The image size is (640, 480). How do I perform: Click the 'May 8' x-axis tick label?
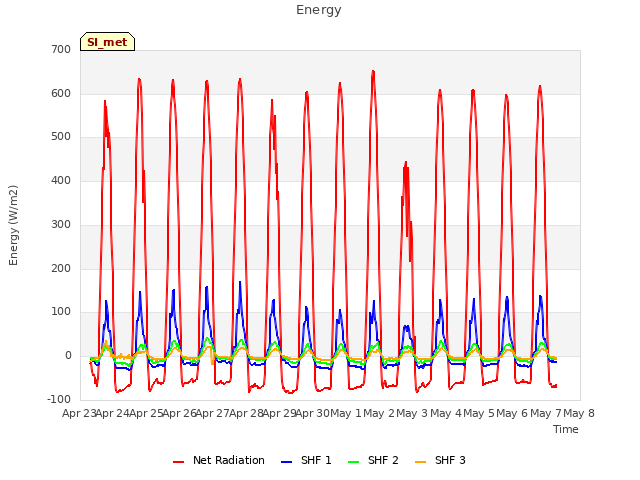(x=579, y=413)
